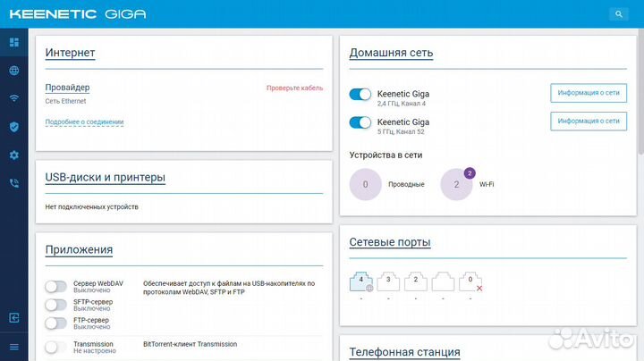Click the logout icon in the sidebar
Screen dimensions: 644x361
pos(14,318)
